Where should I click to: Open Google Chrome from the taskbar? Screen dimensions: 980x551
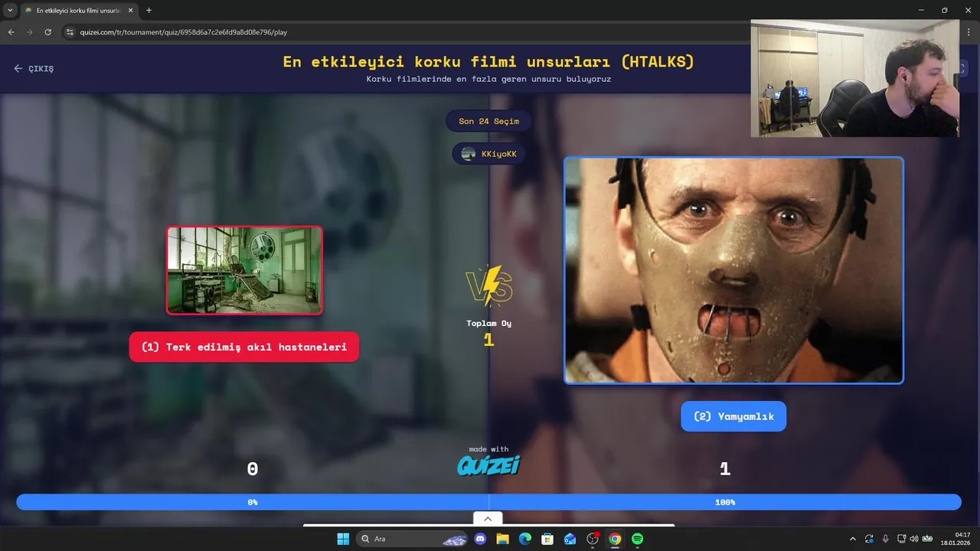click(x=615, y=539)
